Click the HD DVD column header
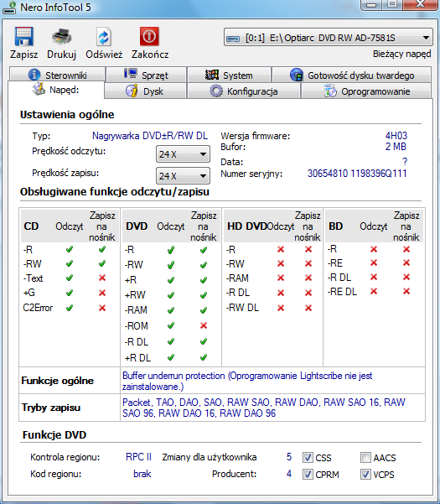440x504 pixels. tap(247, 226)
